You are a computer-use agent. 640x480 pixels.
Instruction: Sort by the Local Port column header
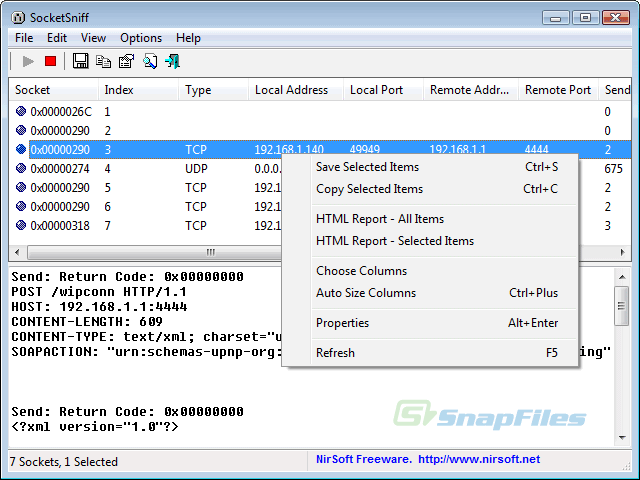[x=383, y=90]
